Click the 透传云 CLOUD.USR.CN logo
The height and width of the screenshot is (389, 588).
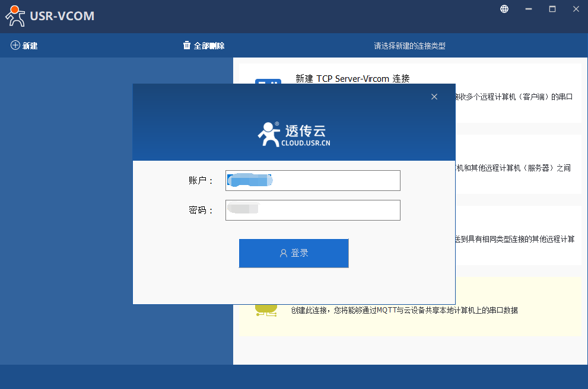click(294, 134)
